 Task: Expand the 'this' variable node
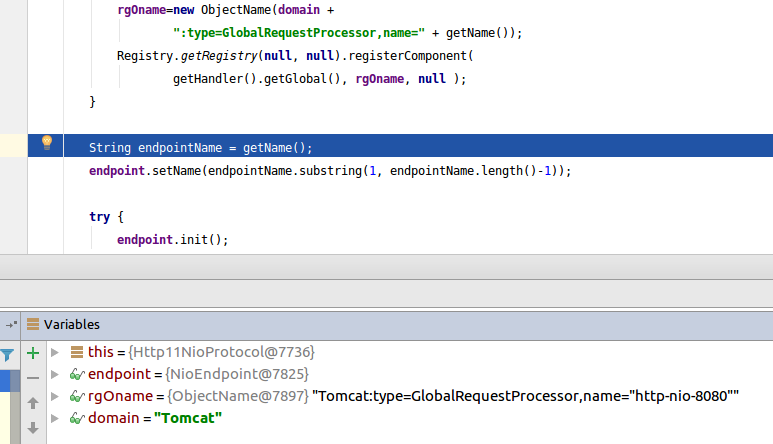tap(55, 352)
